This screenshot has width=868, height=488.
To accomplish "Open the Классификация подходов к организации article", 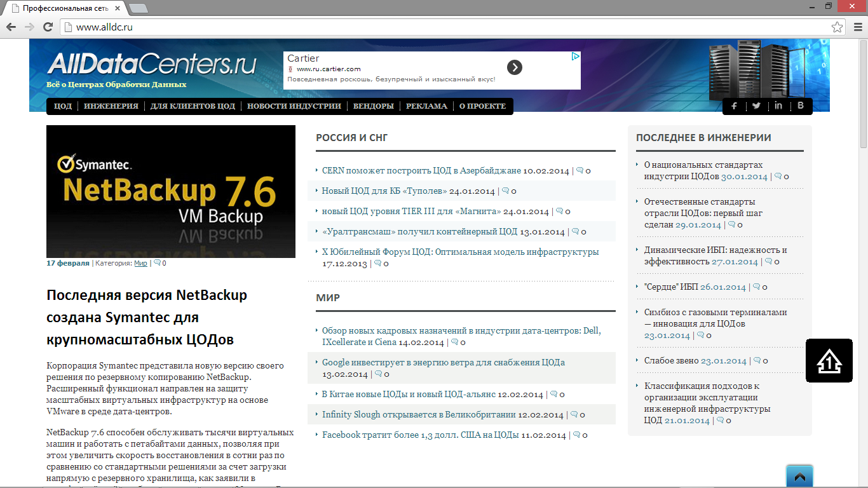I will (x=707, y=403).
